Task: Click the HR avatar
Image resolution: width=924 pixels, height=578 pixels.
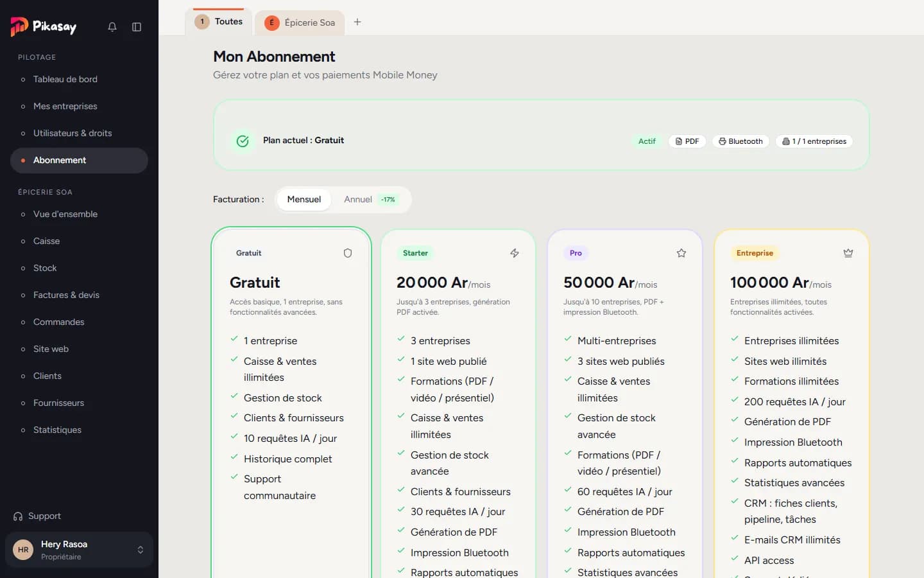Action: point(23,550)
